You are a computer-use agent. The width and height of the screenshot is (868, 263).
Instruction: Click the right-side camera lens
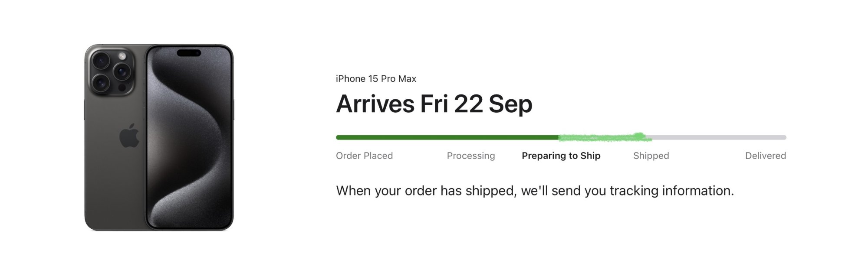(x=122, y=71)
